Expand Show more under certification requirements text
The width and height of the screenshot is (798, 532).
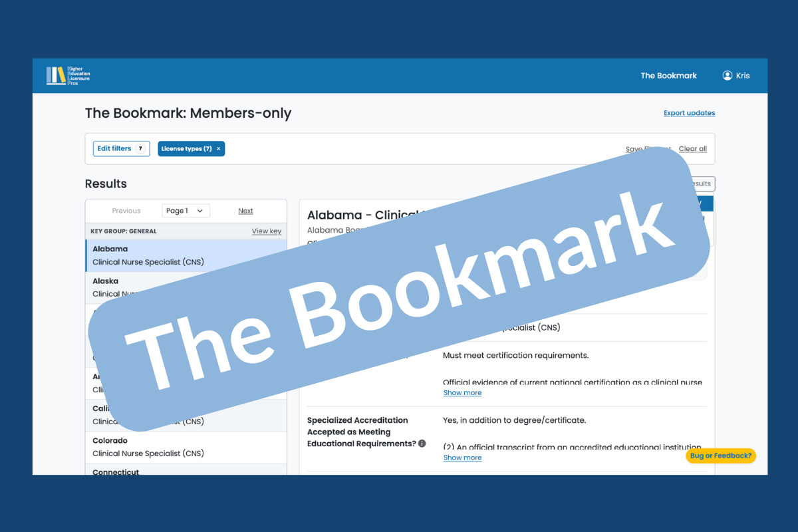(462, 393)
